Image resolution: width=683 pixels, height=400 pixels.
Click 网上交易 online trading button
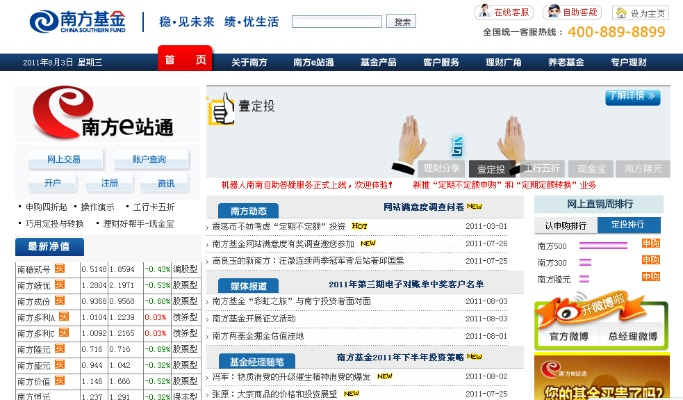click(63, 159)
